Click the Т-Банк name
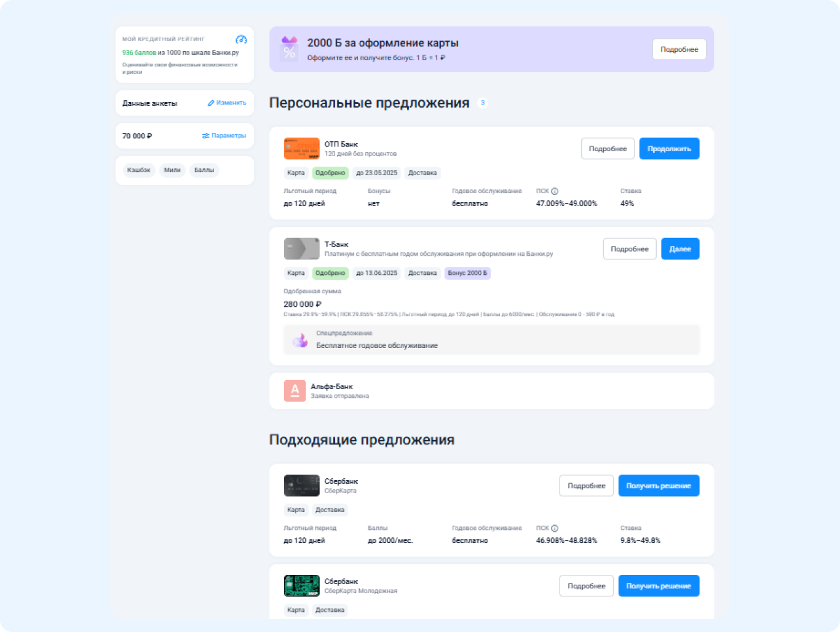 (336, 245)
